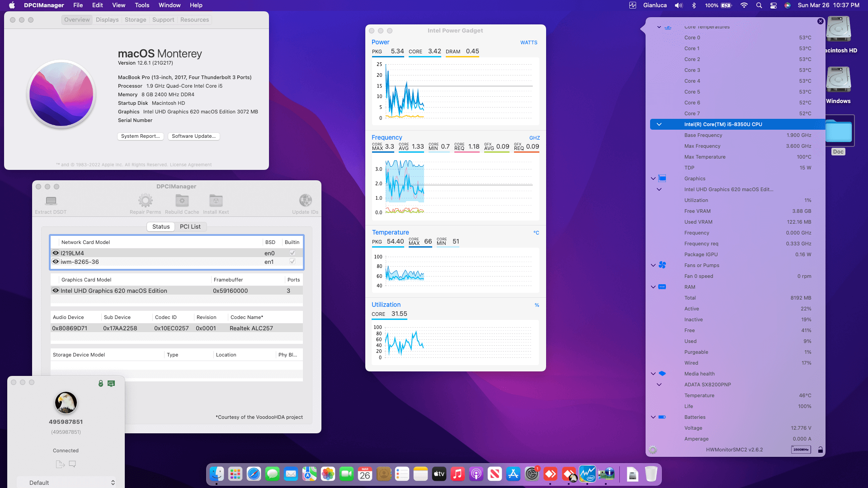The width and height of the screenshot is (868, 488).
Task: Open the Tools menu in menu bar
Action: click(x=142, y=5)
